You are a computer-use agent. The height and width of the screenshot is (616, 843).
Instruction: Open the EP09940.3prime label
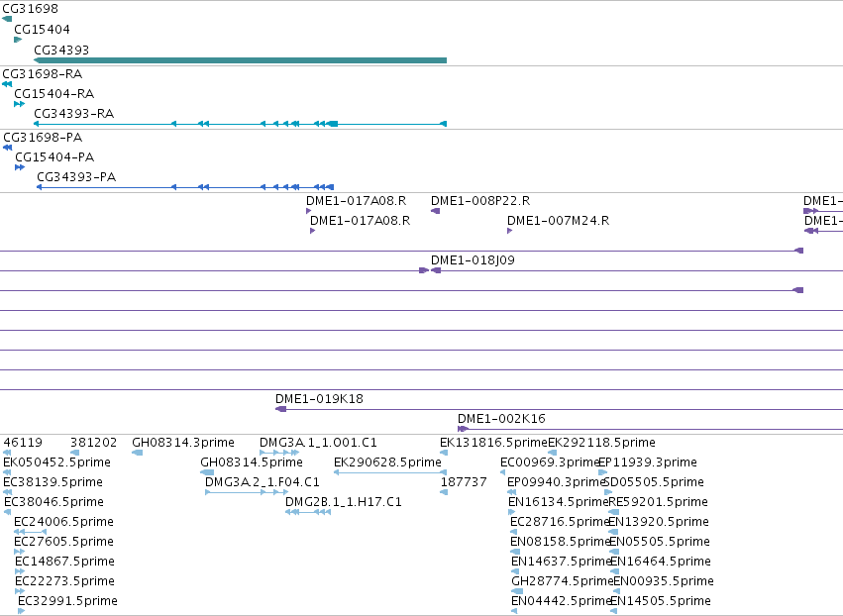tap(557, 482)
